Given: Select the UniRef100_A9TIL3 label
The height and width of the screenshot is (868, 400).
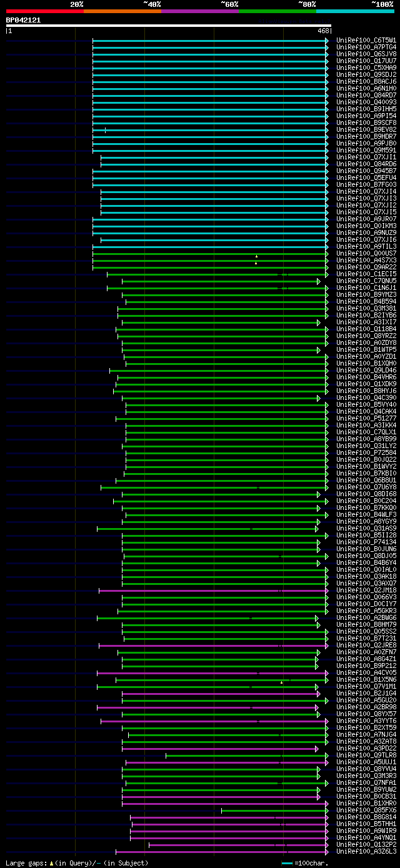Looking at the screenshot, I should point(366,246).
